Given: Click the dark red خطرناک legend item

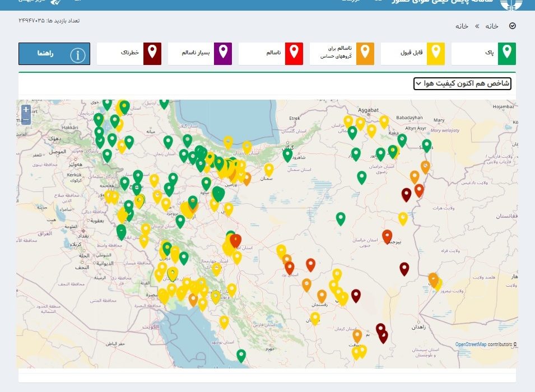Looking at the screenshot, I should pyautogui.click(x=129, y=54).
